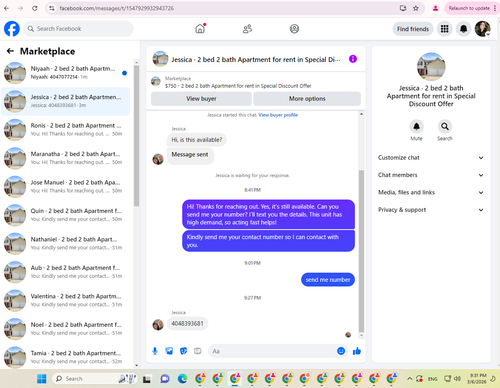Open Valentina conversation

[x=66, y=300]
